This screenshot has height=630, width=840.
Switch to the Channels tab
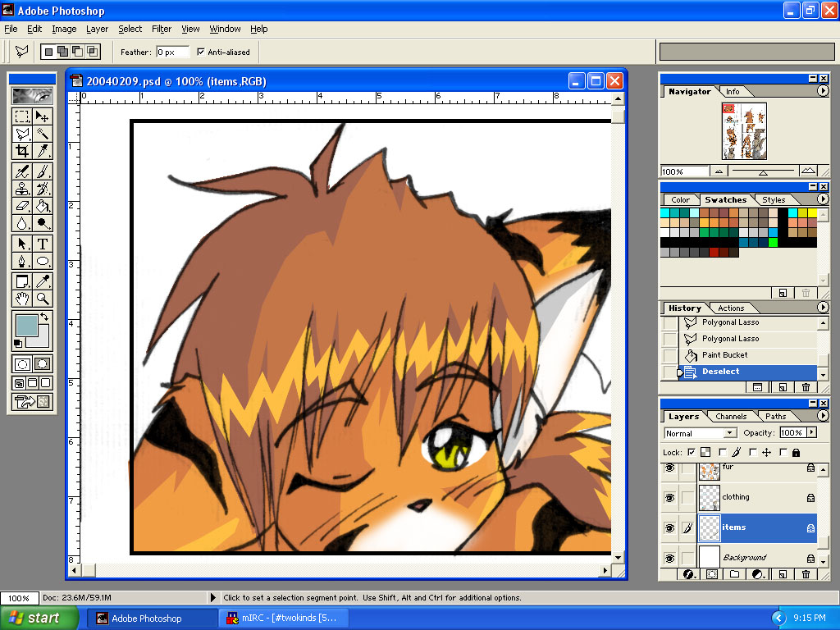point(731,416)
